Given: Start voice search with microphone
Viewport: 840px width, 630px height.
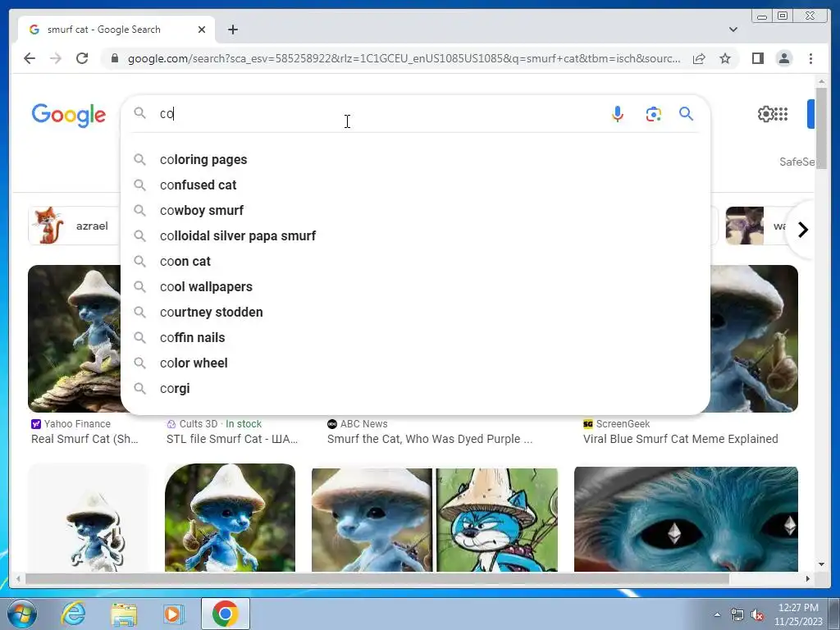Looking at the screenshot, I should [x=617, y=113].
